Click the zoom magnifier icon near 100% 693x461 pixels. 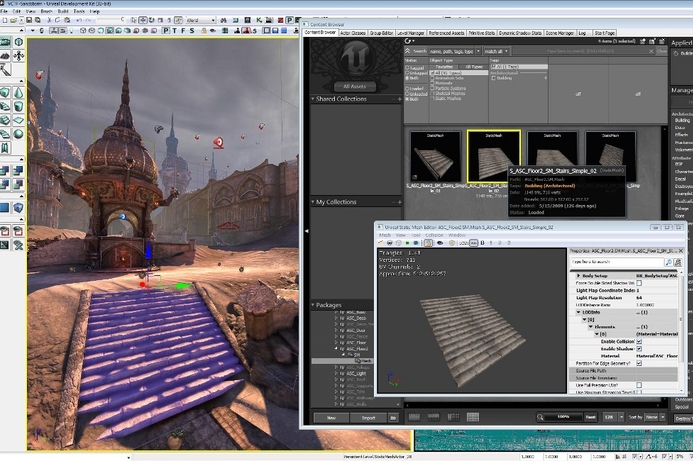point(540,417)
